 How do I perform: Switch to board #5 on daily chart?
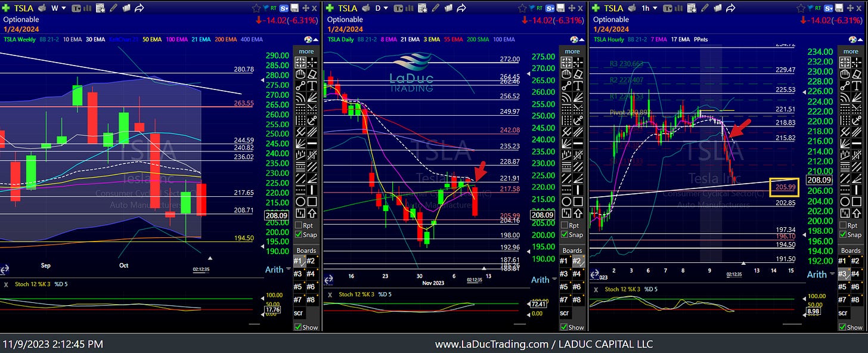(567, 286)
